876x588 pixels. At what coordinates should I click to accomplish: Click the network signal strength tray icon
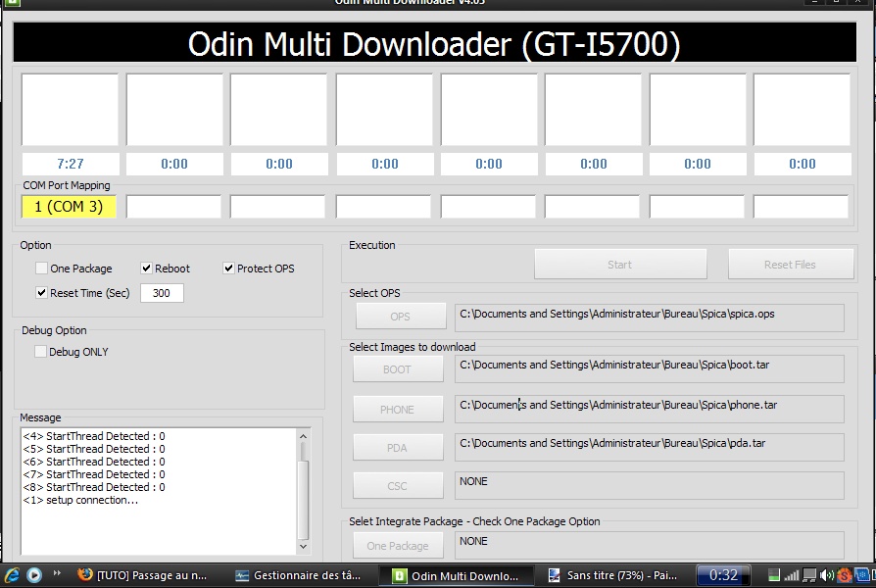click(791, 575)
